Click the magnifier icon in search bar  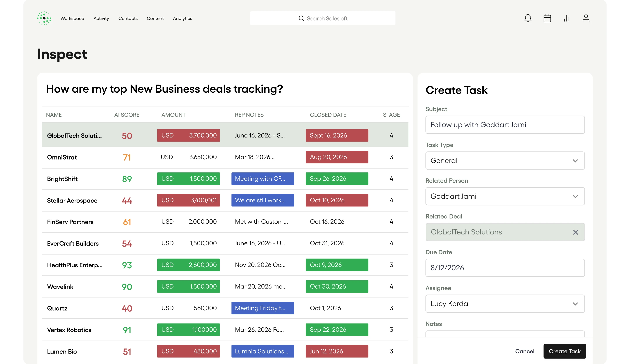301,18
